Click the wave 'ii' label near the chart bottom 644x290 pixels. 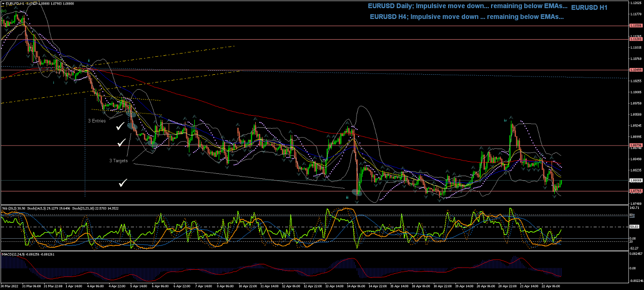[347, 197]
